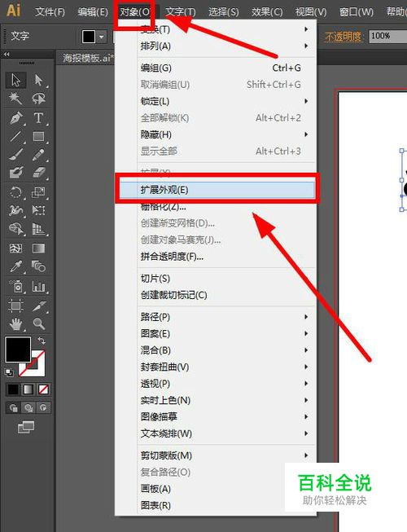The width and height of the screenshot is (407, 532).
Task: Open the 选择(S) menu
Action: 223,12
